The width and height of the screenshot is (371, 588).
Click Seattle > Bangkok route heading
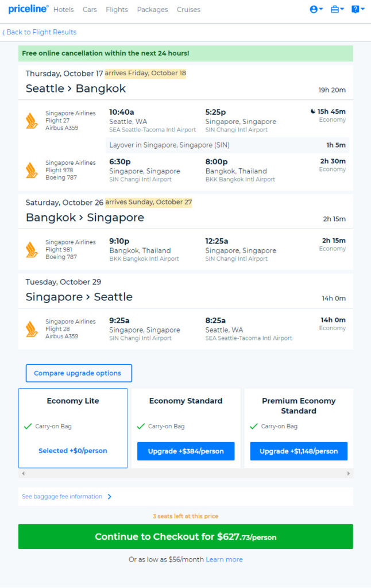pyautogui.click(x=75, y=88)
